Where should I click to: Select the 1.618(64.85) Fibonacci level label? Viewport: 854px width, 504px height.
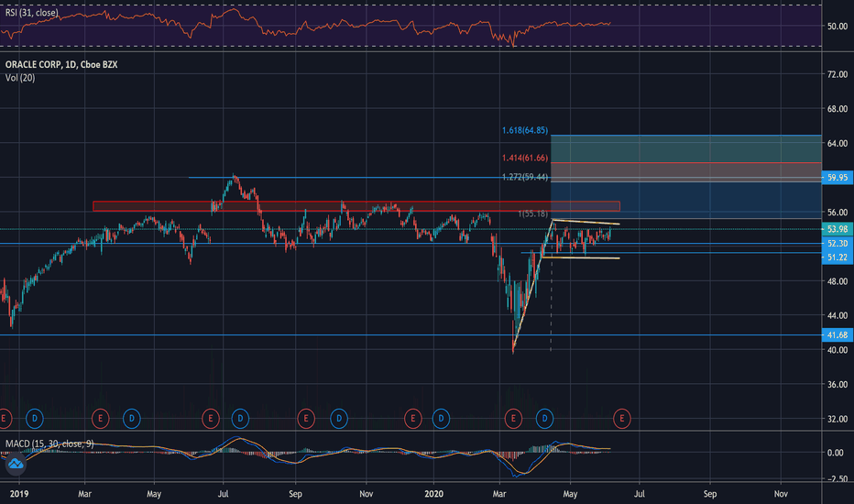[525, 130]
